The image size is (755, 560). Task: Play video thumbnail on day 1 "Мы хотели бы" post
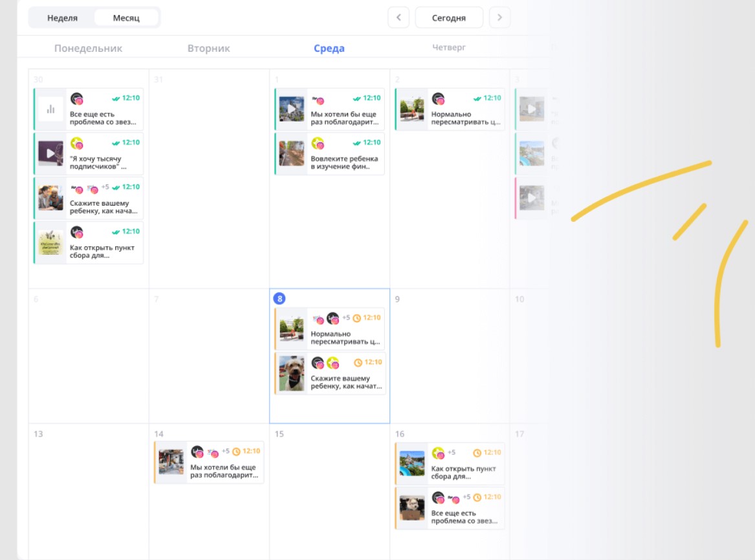(x=292, y=109)
